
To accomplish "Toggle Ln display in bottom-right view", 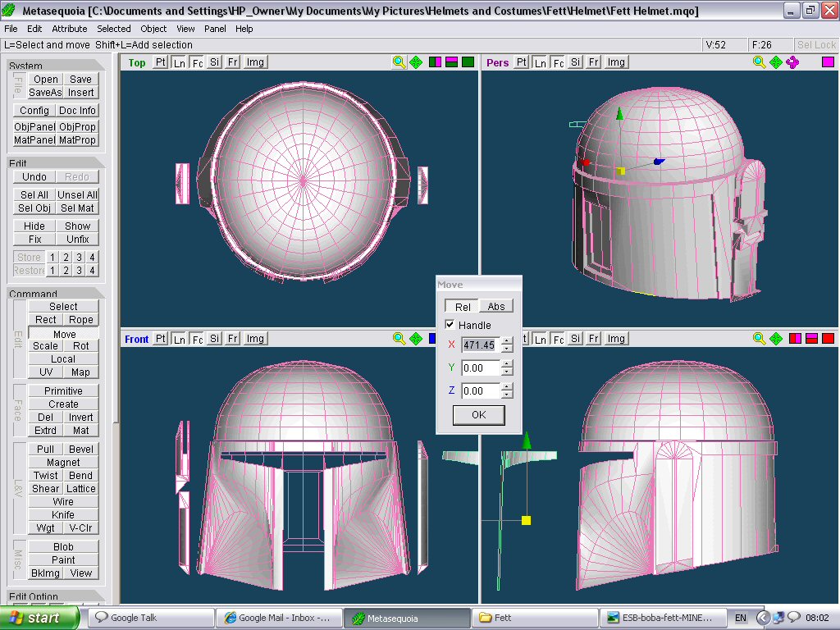I will tap(540, 339).
